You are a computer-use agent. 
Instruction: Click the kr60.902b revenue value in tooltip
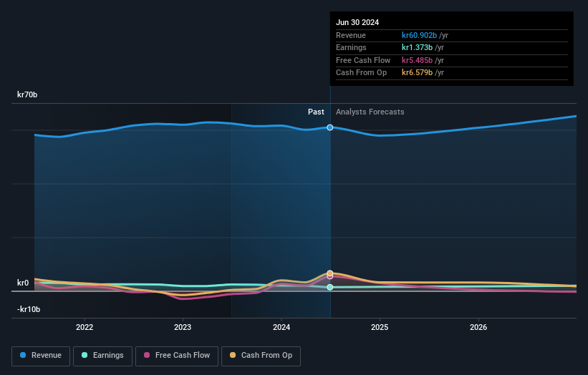click(419, 35)
